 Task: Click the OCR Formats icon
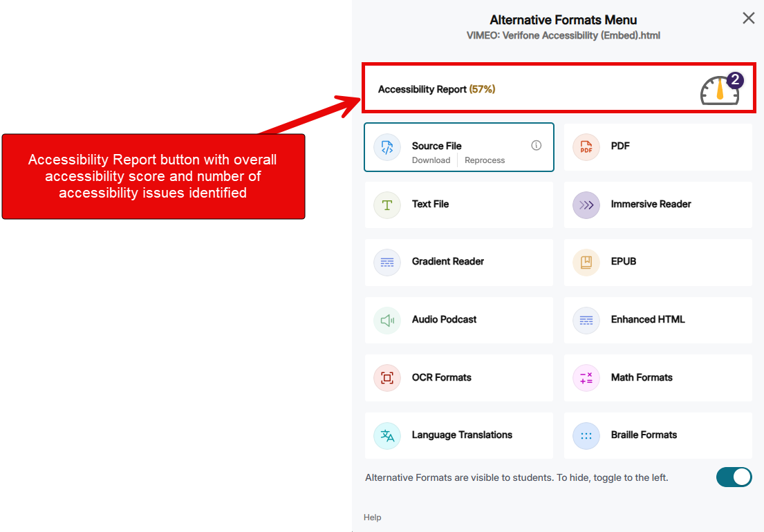click(386, 378)
